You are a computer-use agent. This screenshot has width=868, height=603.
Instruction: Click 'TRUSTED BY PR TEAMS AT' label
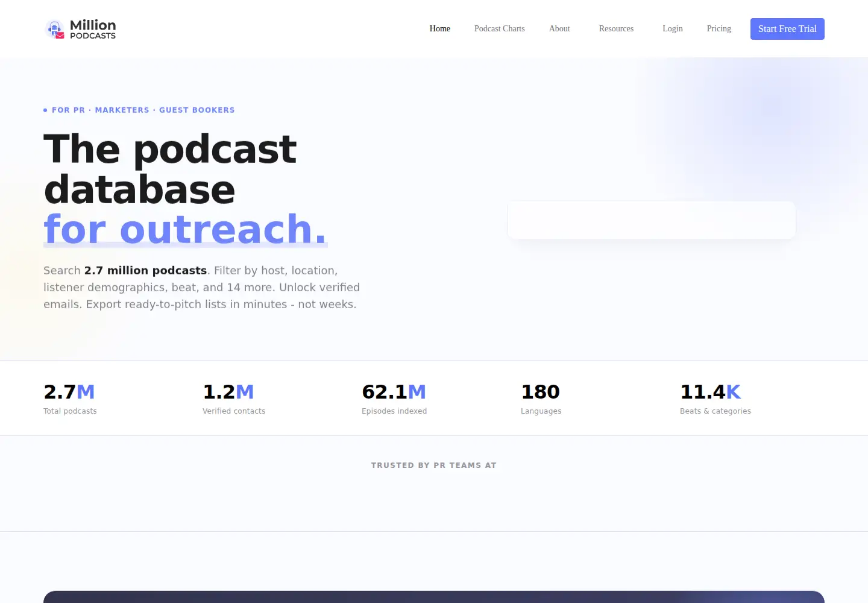[434, 465]
